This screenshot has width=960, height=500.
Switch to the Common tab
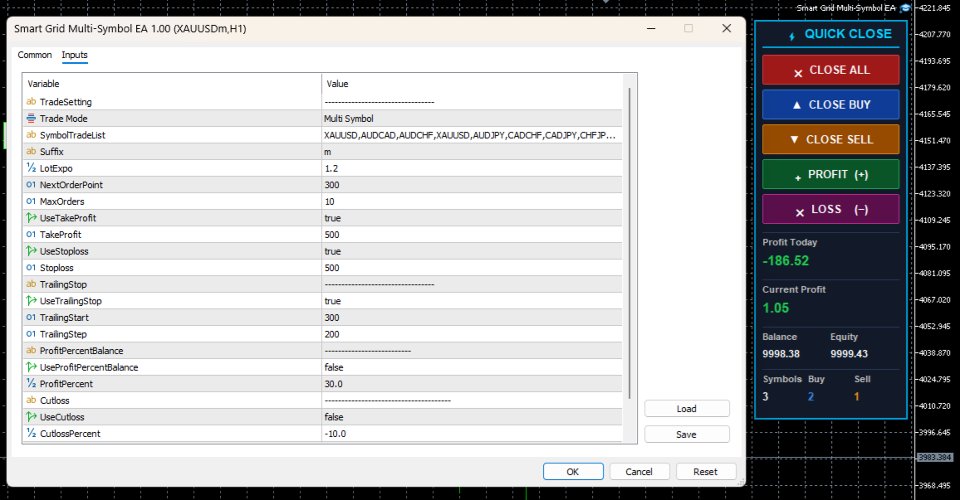tap(34, 54)
